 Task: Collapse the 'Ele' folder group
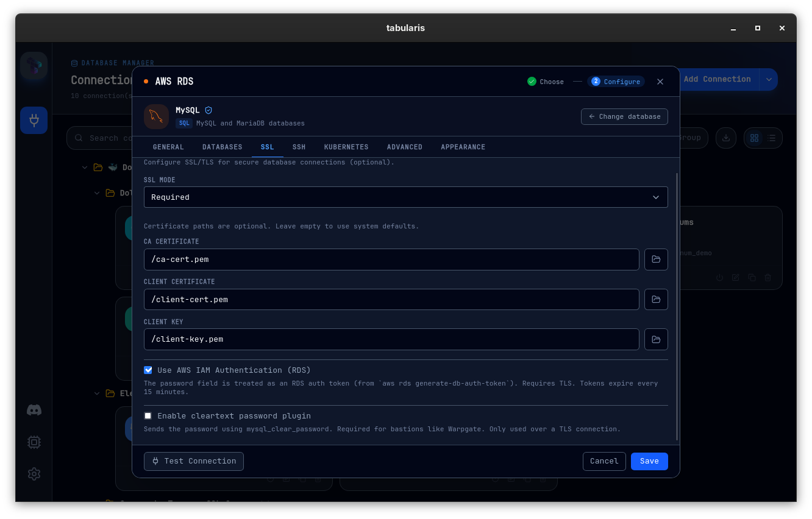[97, 394]
